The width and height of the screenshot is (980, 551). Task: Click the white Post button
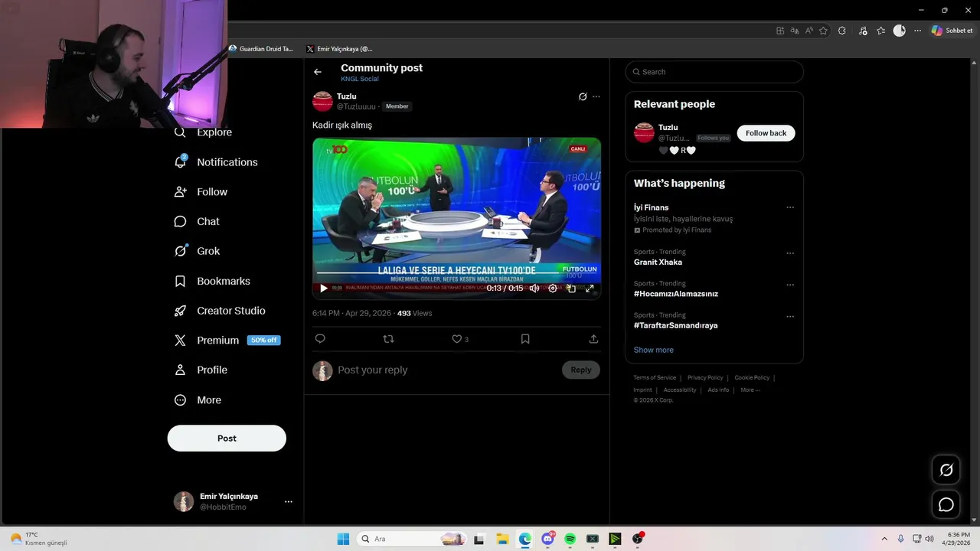[227, 439]
